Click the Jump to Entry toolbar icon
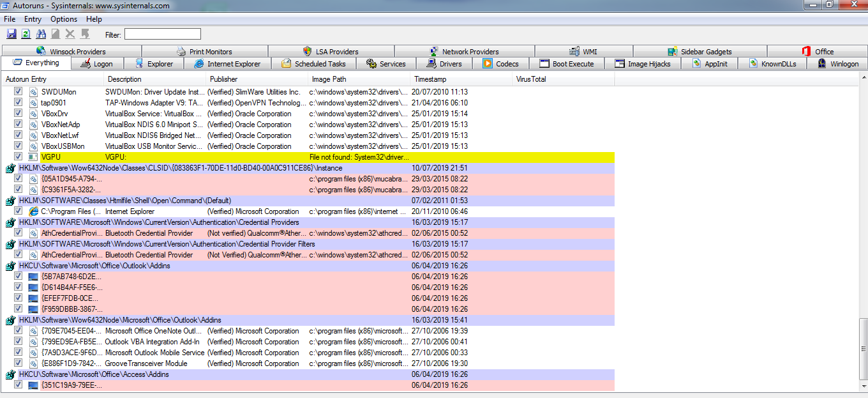Screen dimensions: 868x398 [85, 34]
